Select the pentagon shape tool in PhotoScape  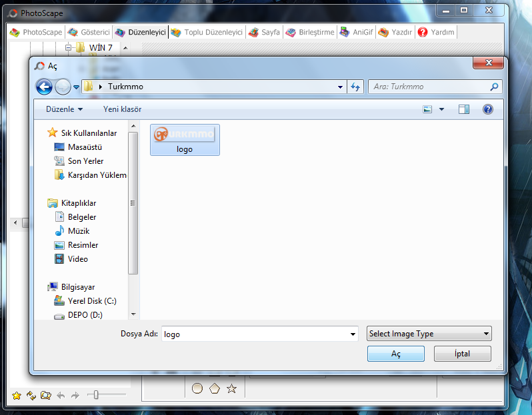coord(215,388)
